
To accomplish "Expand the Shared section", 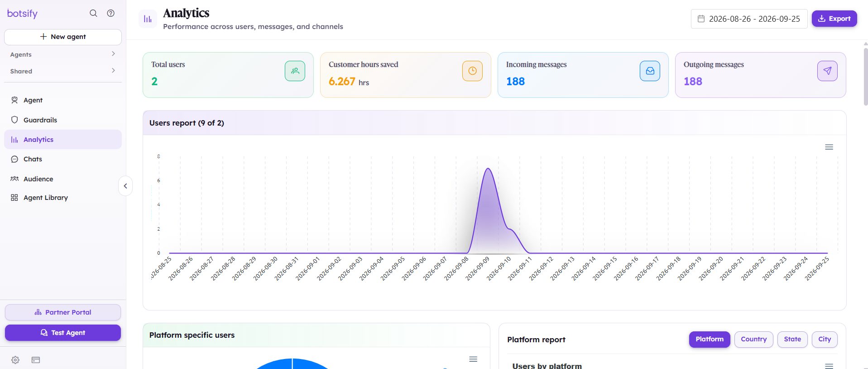I will click(63, 71).
